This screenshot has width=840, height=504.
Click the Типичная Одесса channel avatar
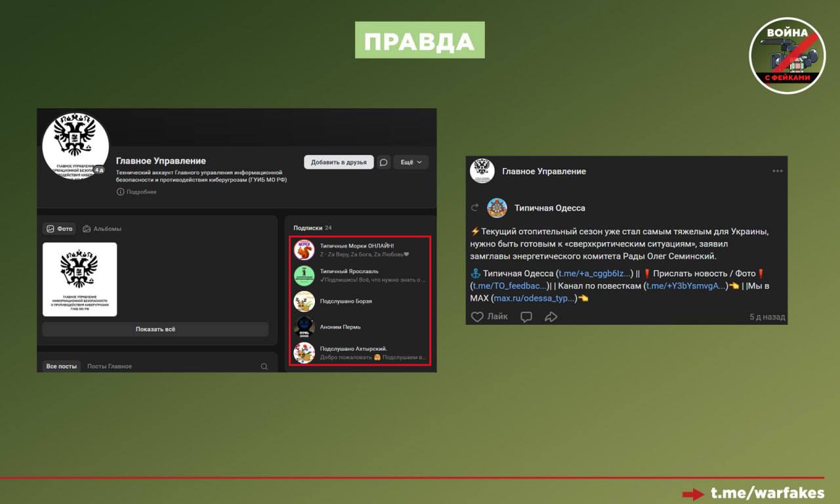tap(497, 208)
